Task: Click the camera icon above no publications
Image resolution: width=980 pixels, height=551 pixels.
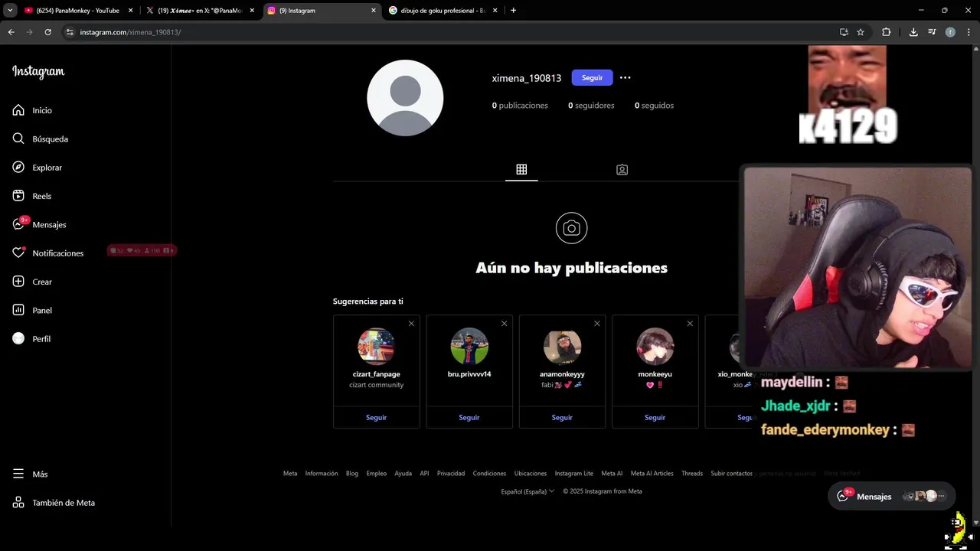Action: (571, 228)
